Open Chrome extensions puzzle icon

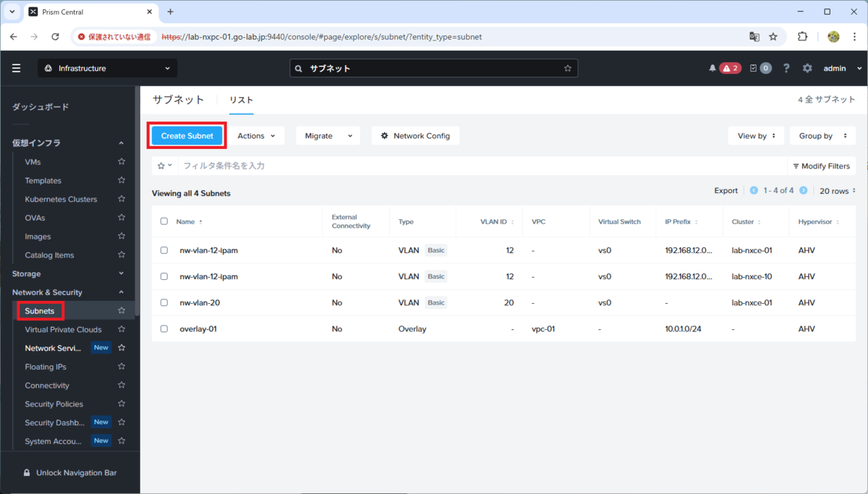tap(802, 36)
